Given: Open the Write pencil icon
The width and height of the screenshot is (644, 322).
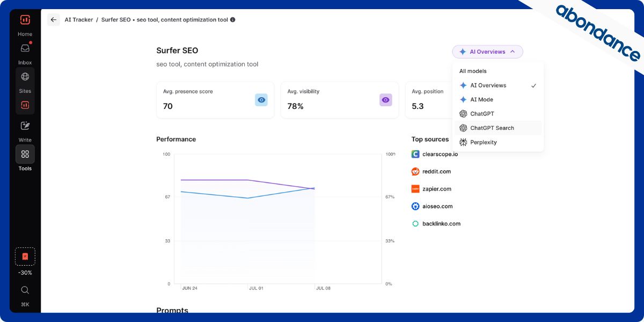Looking at the screenshot, I should (x=25, y=126).
